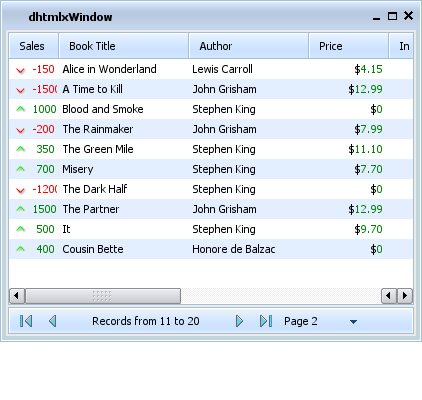The image size is (422, 400).
Task: Select The Rainmaker row
Action: [211, 129]
